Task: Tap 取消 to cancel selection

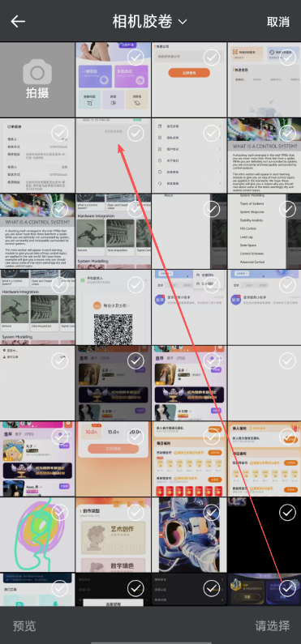Action: pos(278,22)
